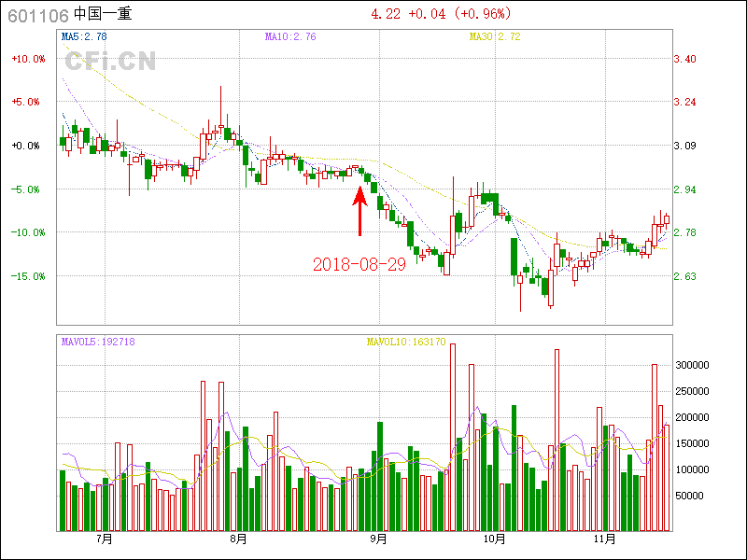
Task: Click the 2.78 price axis label on right
Action: [x=684, y=232]
